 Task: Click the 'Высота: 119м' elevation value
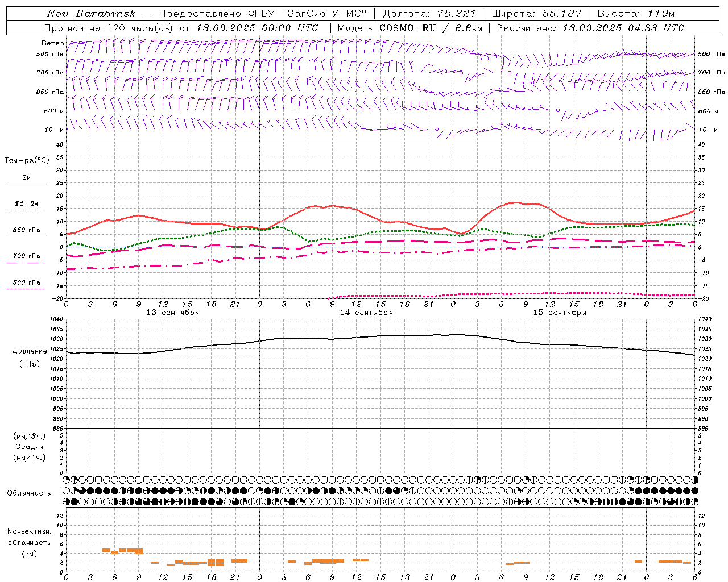[636, 14]
